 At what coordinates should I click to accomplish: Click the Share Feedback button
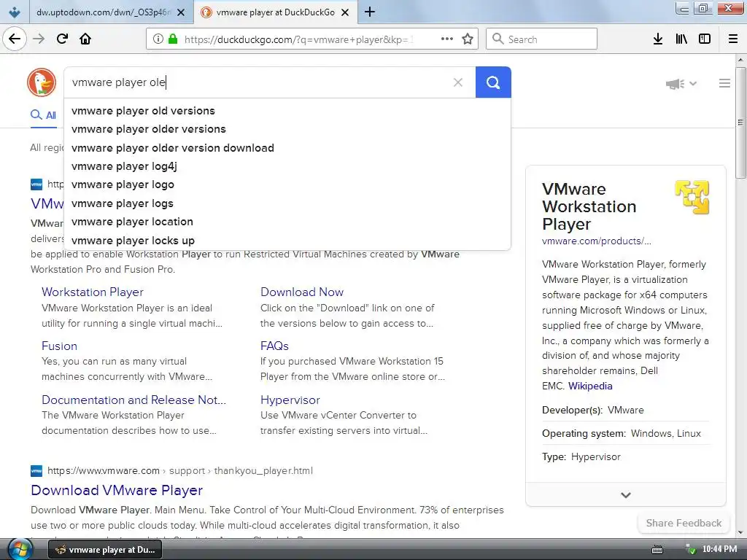684,523
